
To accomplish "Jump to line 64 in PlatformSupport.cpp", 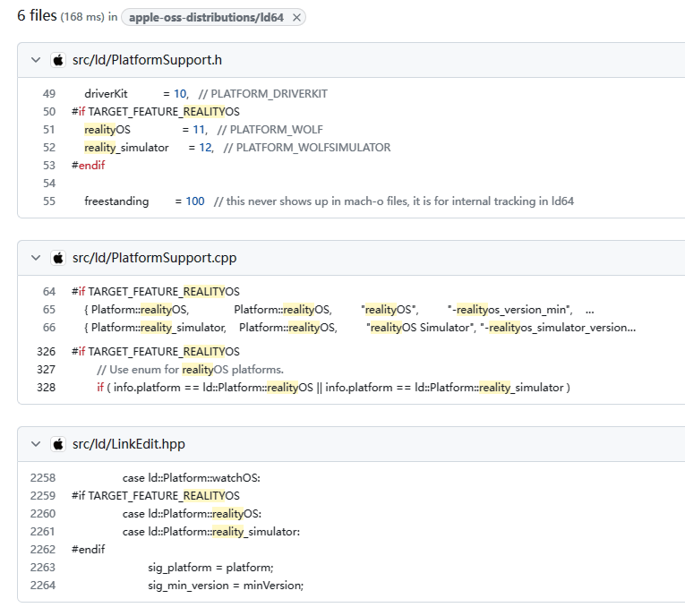I will coord(48,292).
